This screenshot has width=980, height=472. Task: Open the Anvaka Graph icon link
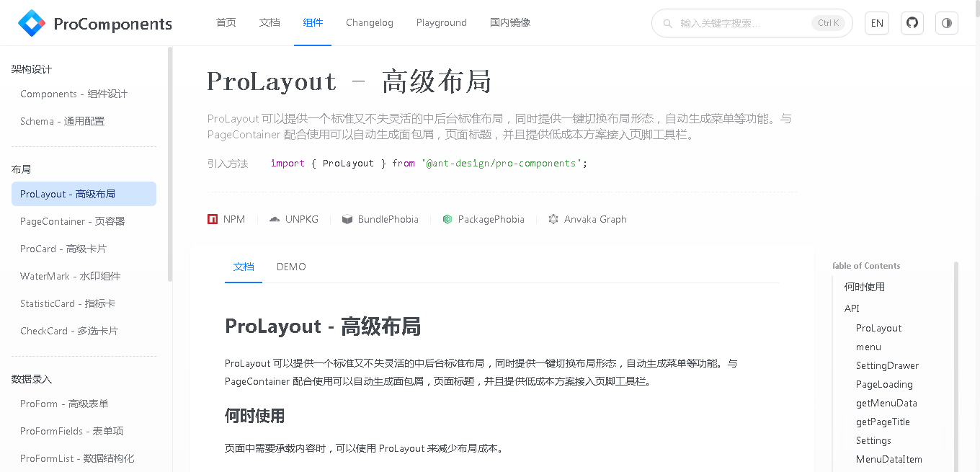pyautogui.click(x=553, y=219)
